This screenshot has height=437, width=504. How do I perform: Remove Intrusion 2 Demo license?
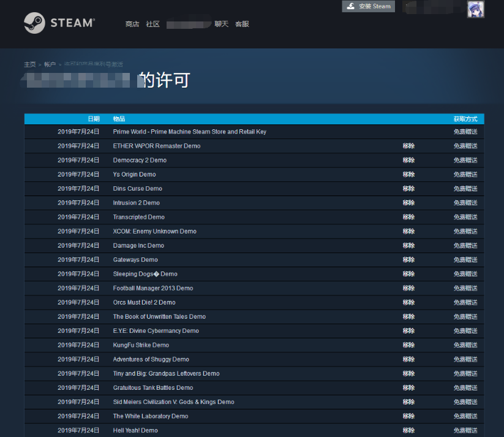coord(408,203)
